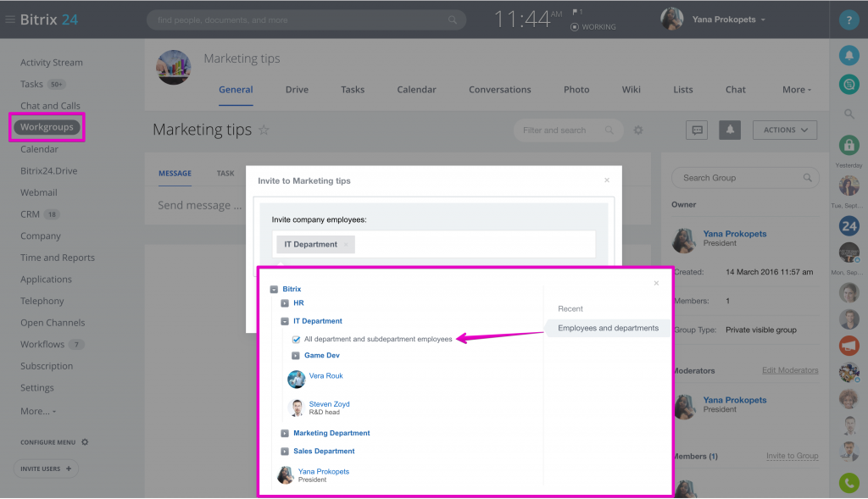The width and height of the screenshot is (868, 499).
Task: Open Yana Prokopets under Owner
Action: coord(735,234)
